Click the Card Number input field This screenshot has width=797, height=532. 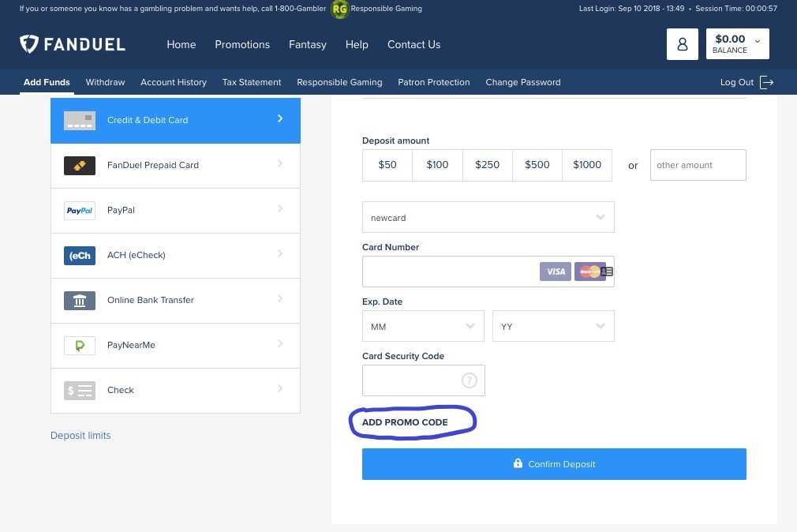point(488,272)
